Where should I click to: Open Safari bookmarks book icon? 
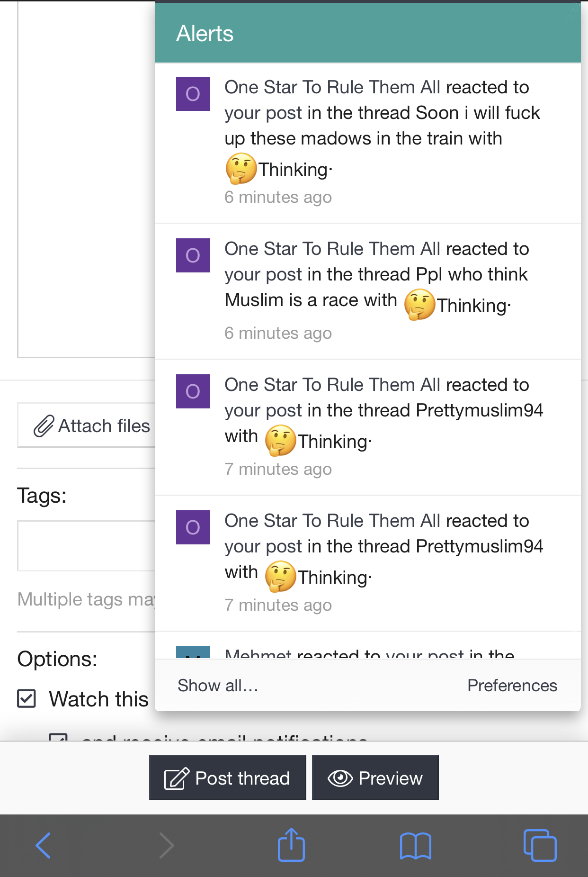tap(415, 846)
